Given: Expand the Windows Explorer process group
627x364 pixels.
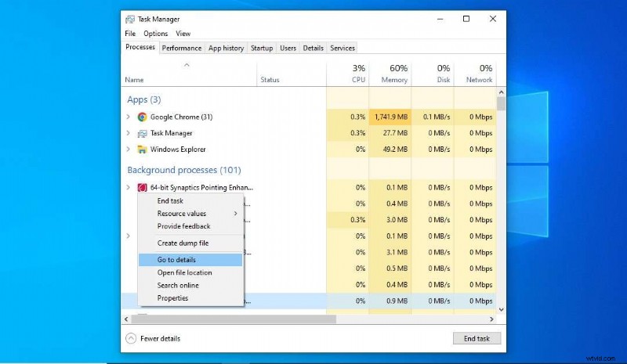Looking at the screenshot, I should 129,150.
